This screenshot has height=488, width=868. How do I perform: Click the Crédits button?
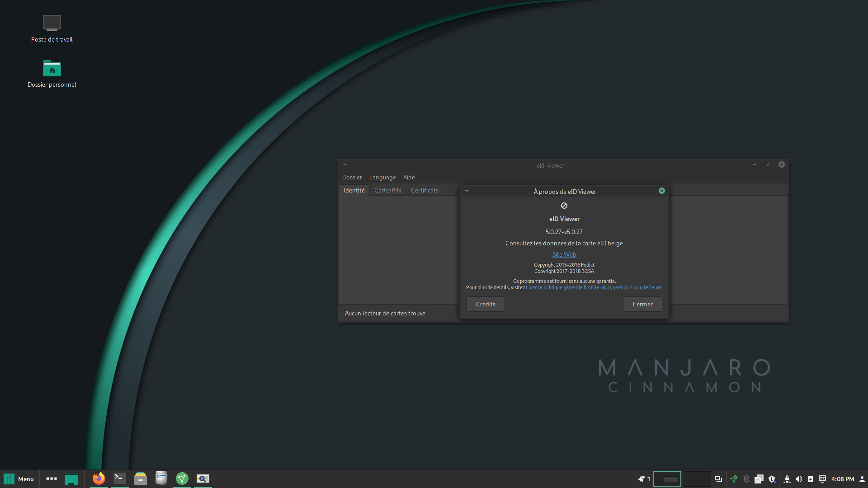tap(486, 304)
